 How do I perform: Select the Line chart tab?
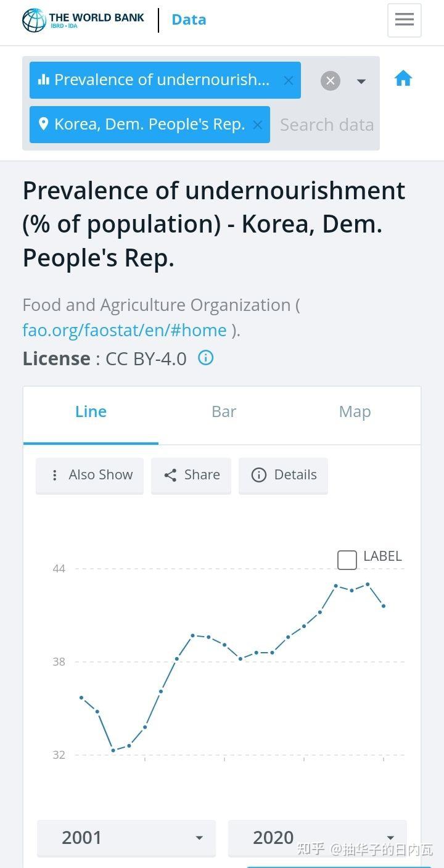tap(91, 412)
